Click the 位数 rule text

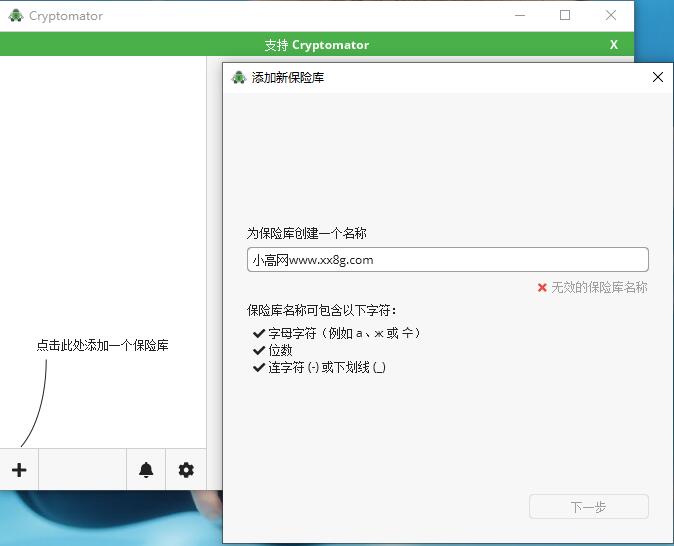coord(280,350)
